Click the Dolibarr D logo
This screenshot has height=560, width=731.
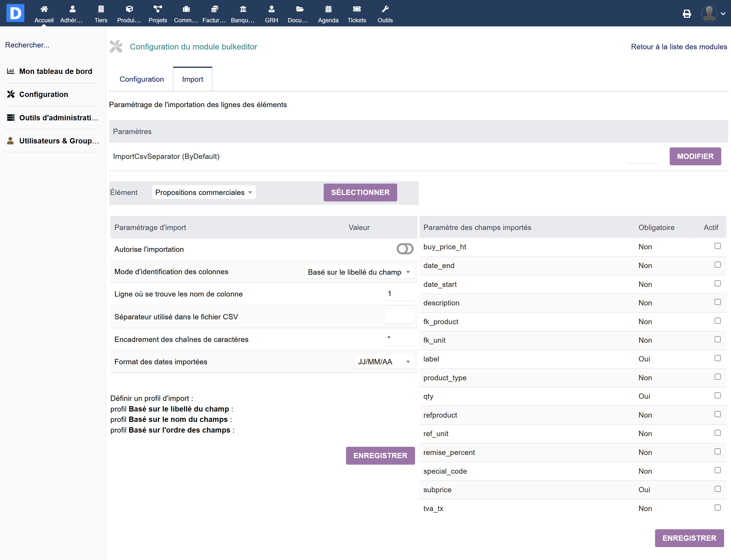tap(15, 13)
